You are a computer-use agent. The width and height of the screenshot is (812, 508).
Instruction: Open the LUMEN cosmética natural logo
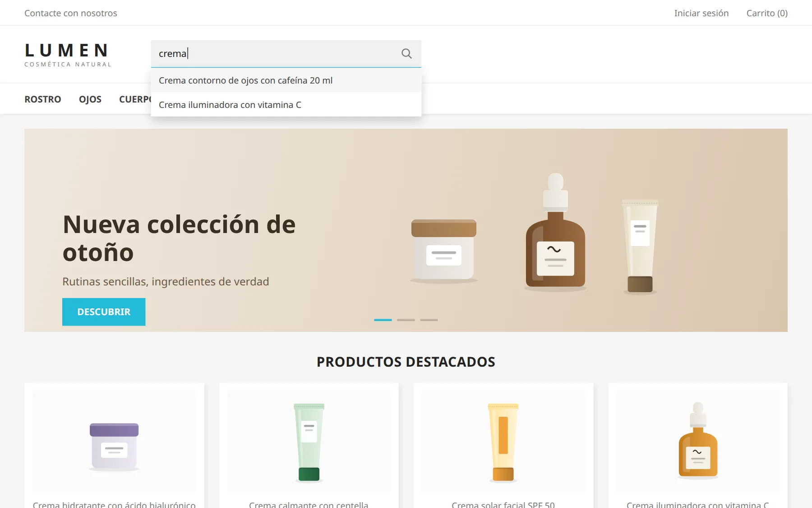point(68,55)
